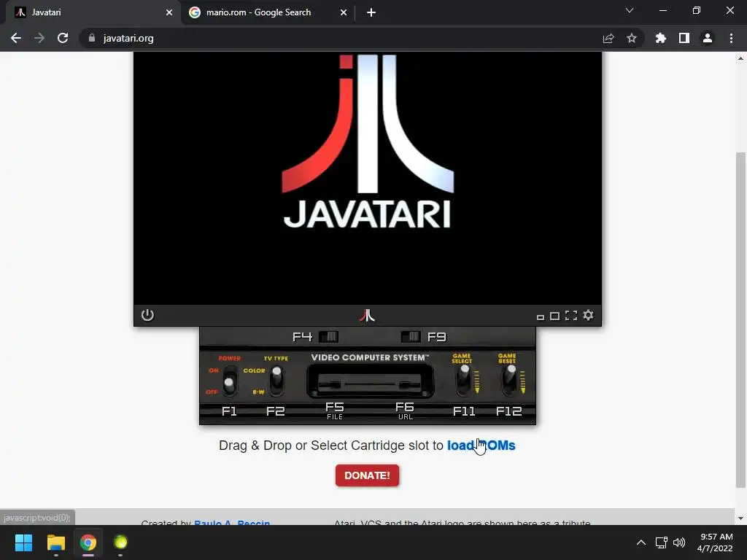This screenshot has height=560, width=747.
Task: Click the emulator power icon
Action: pyautogui.click(x=147, y=315)
